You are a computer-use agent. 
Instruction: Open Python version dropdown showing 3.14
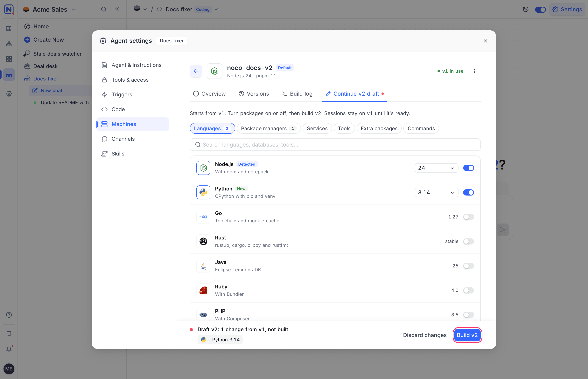pyautogui.click(x=436, y=192)
